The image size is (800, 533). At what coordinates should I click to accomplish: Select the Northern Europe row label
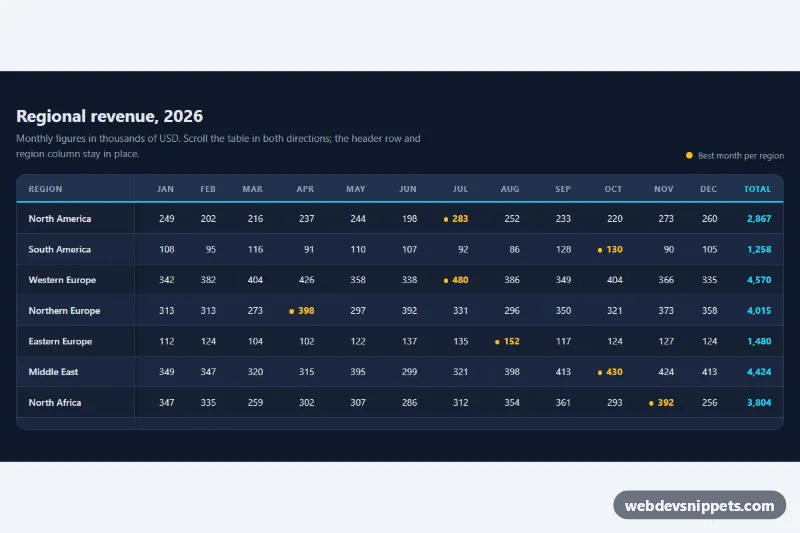pyautogui.click(x=64, y=311)
